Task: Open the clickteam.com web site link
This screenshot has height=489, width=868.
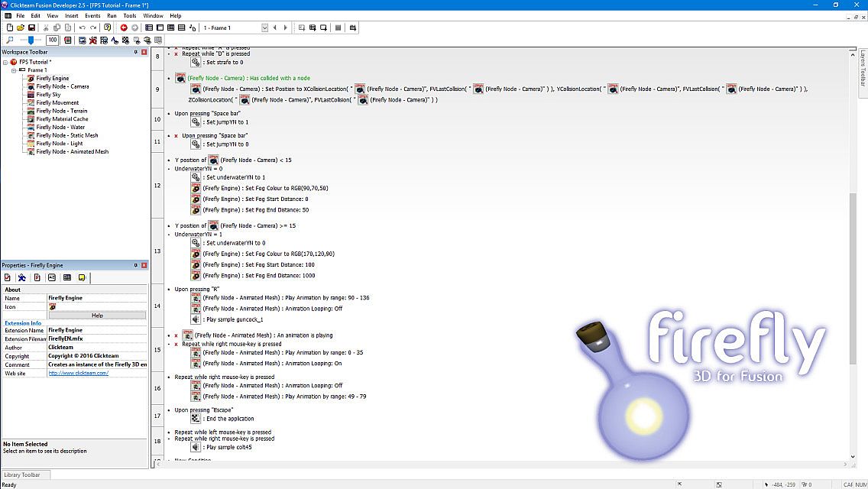Action: pos(79,374)
